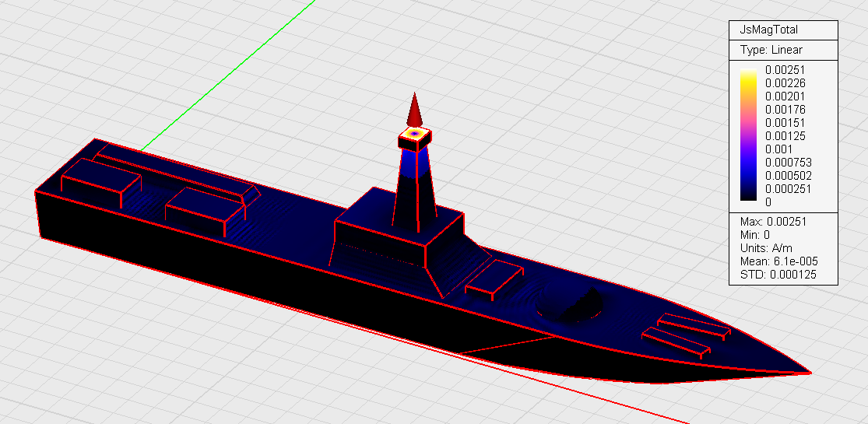Pick the bright current hotspot on mast top plate
The image size is (868, 424).
tap(414, 133)
